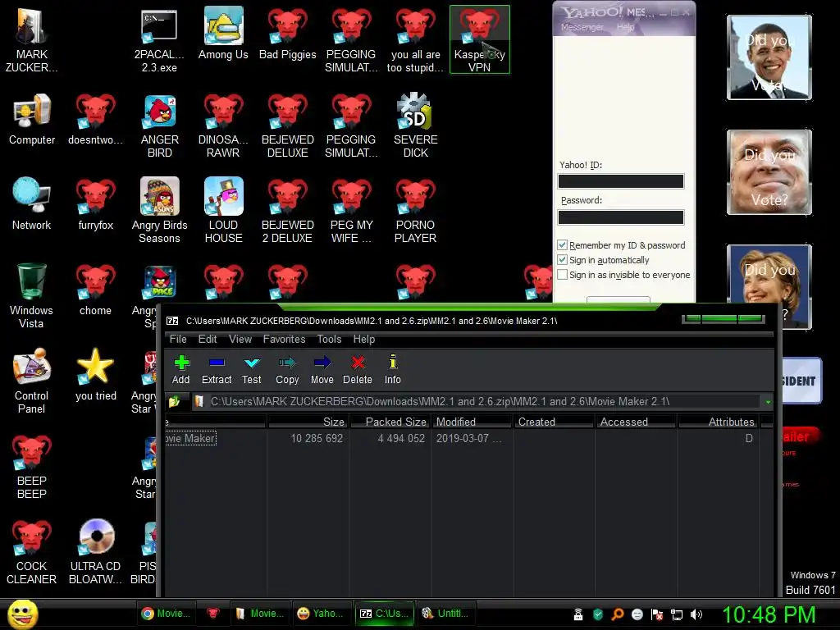This screenshot has height=630, width=840.
Task: Select the SEVERE DICK desktop icon
Action: tap(416, 126)
